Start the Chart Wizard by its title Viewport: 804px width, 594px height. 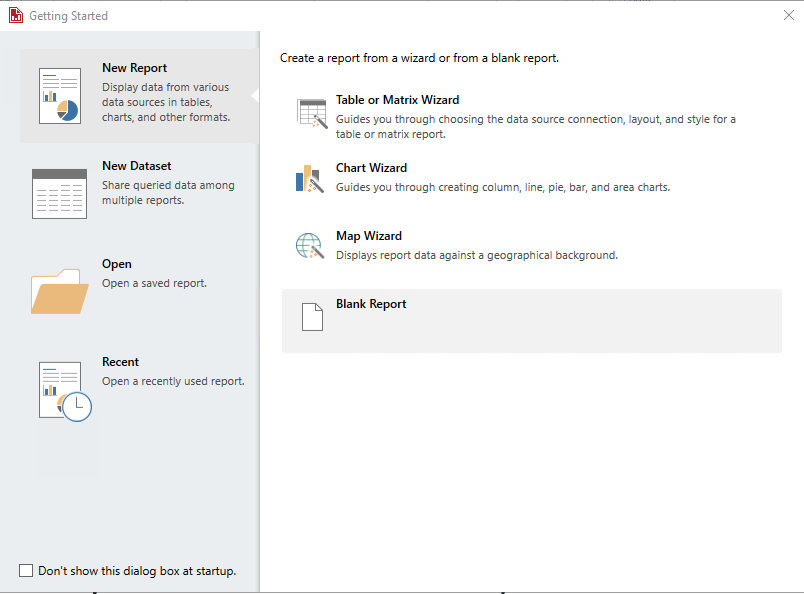click(371, 168)
